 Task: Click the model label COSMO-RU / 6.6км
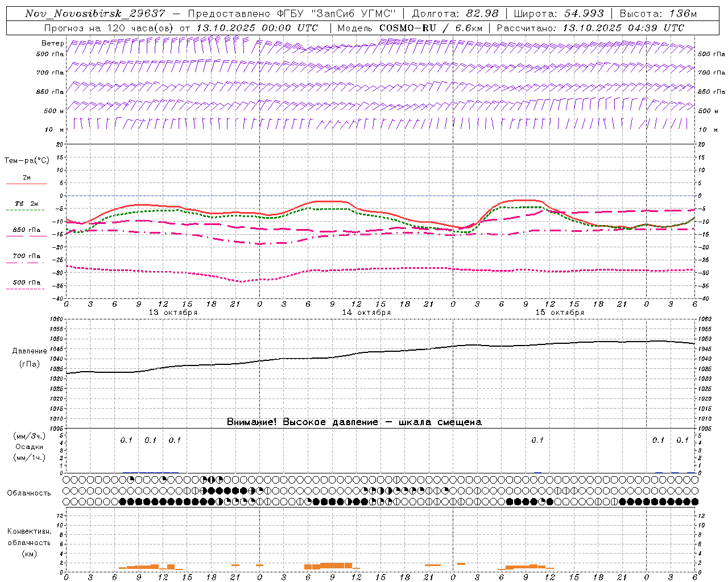pos(431,28)
